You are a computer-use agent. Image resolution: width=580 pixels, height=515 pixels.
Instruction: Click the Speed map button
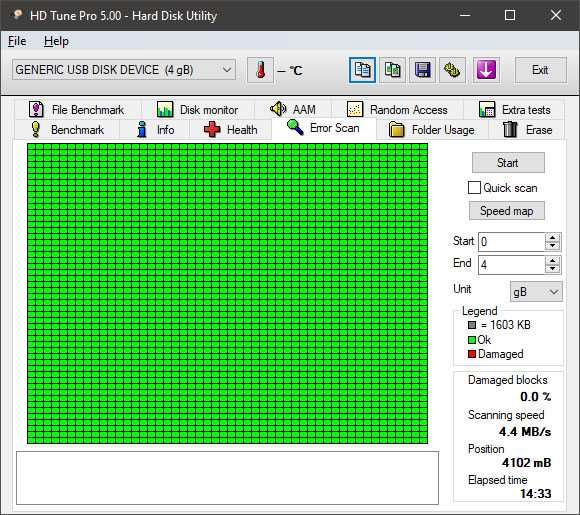506,211
